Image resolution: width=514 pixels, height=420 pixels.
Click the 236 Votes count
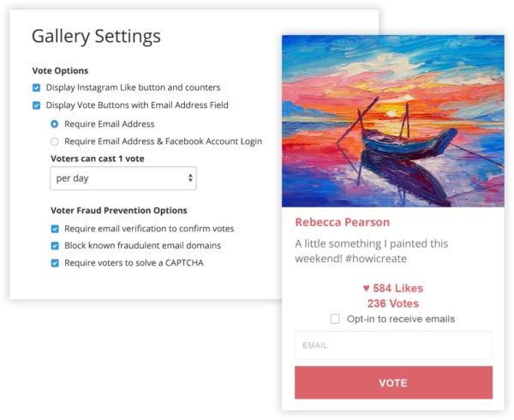(x=393, y=303)
